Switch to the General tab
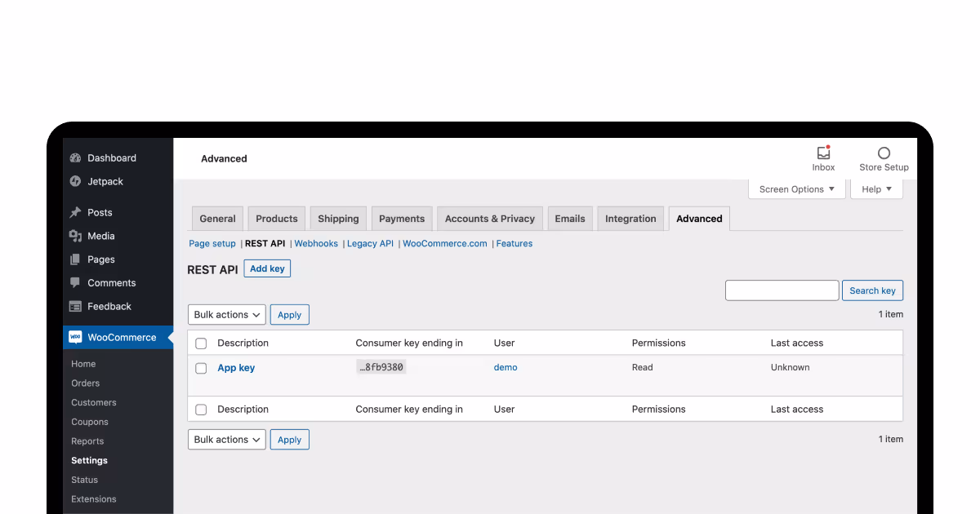This screenshot has width=980, height=514. click(x=217, y=219)
